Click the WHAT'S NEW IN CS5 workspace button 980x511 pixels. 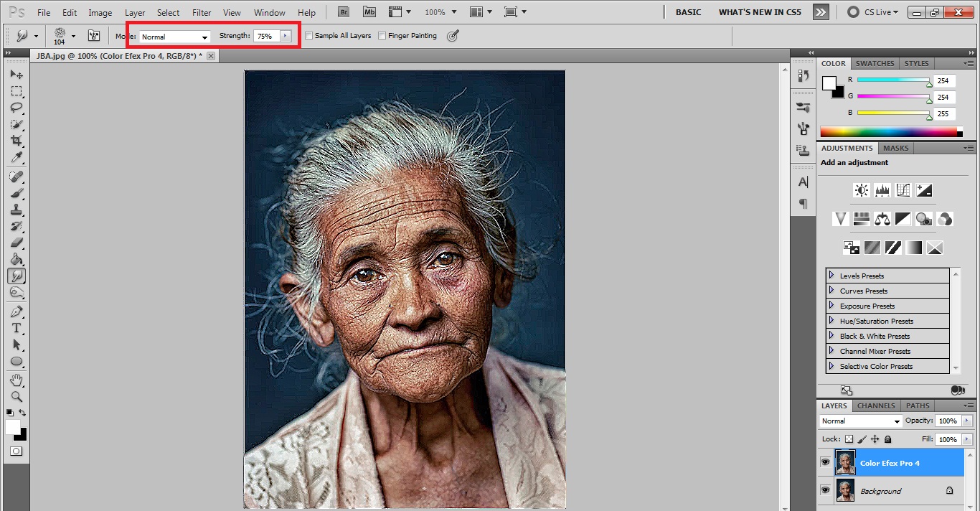pos(760,12)
